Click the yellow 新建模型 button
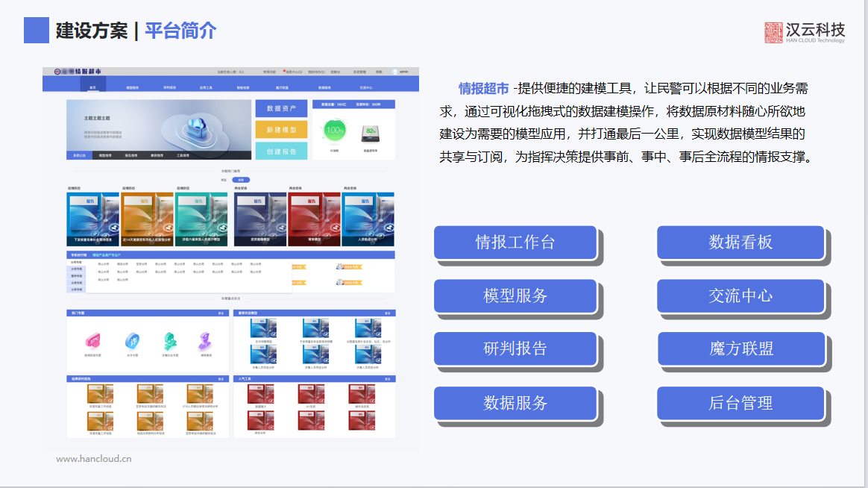The width and height of the screenshot is (868, 488). (x=281, y=130)
